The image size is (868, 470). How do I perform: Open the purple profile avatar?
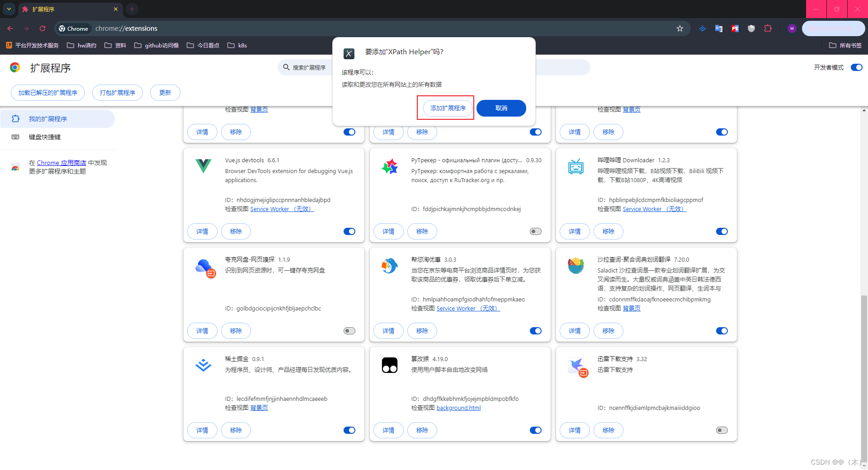tap(792, 28)
